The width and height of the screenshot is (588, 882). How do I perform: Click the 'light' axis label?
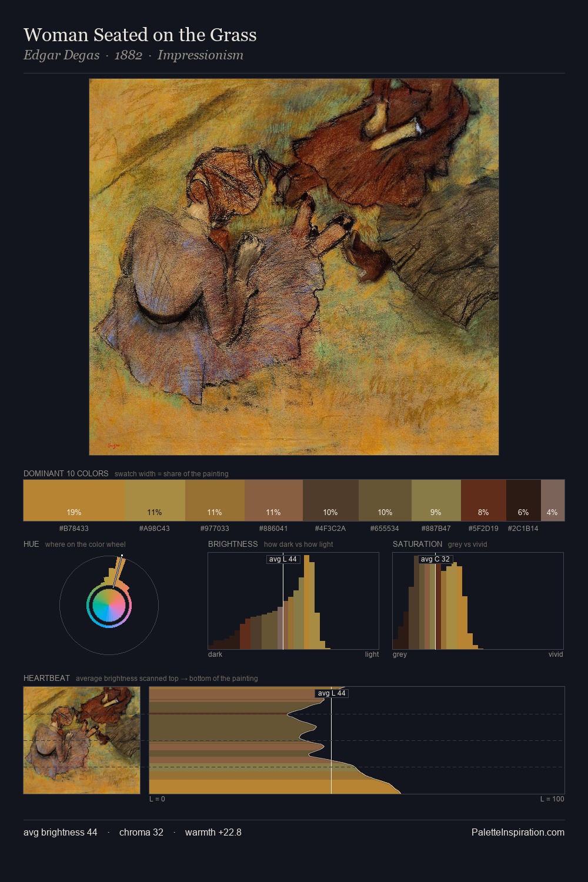(x=372, y=654)
